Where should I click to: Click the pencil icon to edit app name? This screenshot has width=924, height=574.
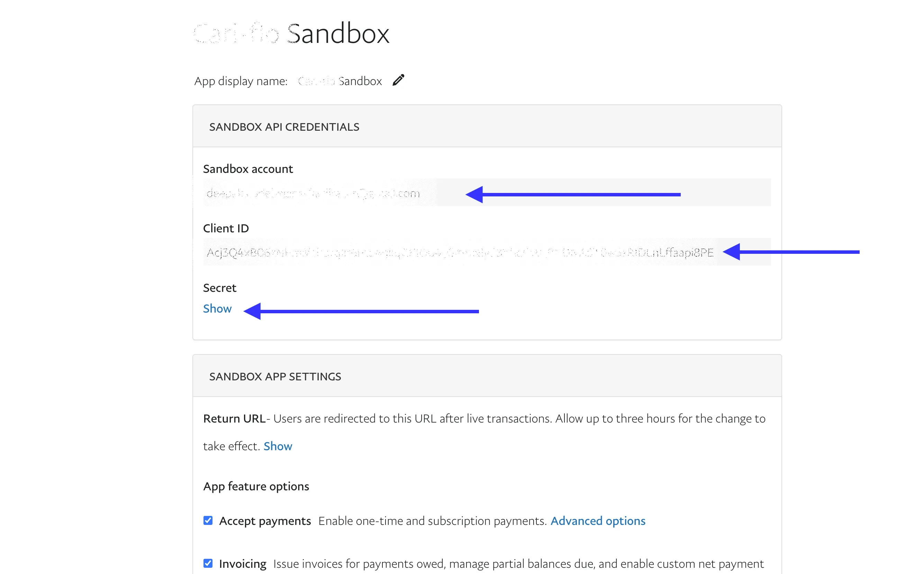coord(398,80)
